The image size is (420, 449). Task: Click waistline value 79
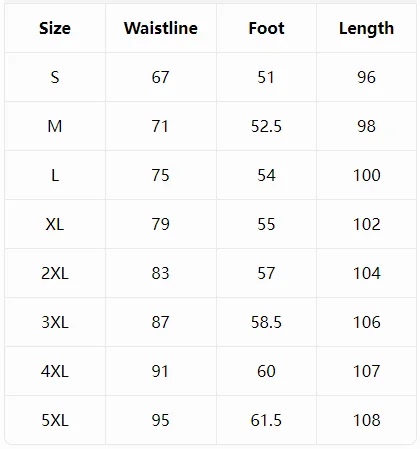[x=161, y=224]
